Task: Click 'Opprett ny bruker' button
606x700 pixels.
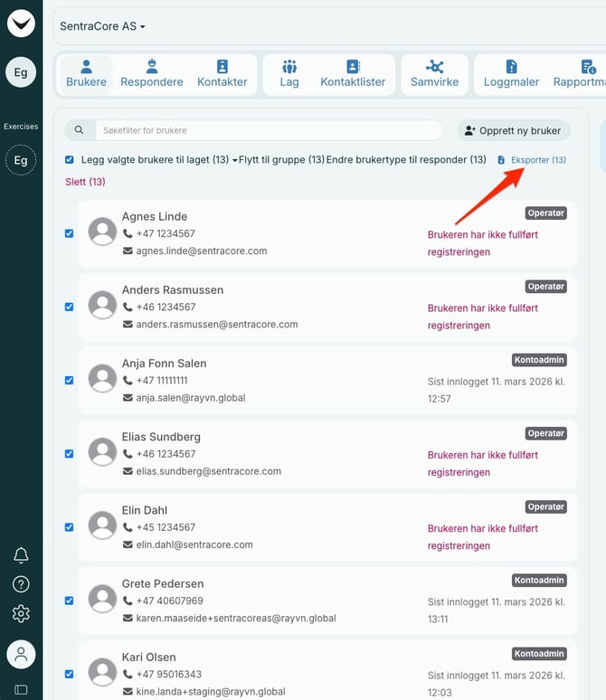Action: point(513,130)
